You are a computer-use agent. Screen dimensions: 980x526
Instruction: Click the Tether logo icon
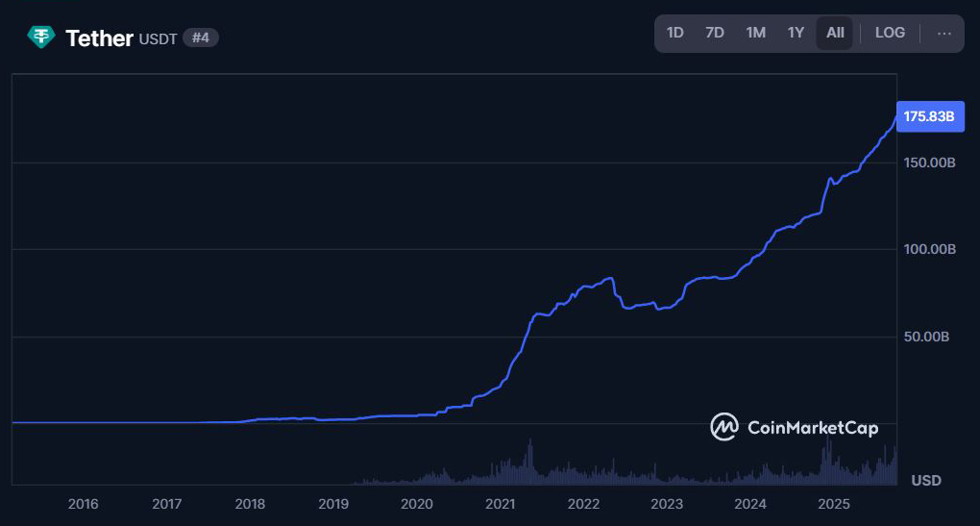[42, 38]
